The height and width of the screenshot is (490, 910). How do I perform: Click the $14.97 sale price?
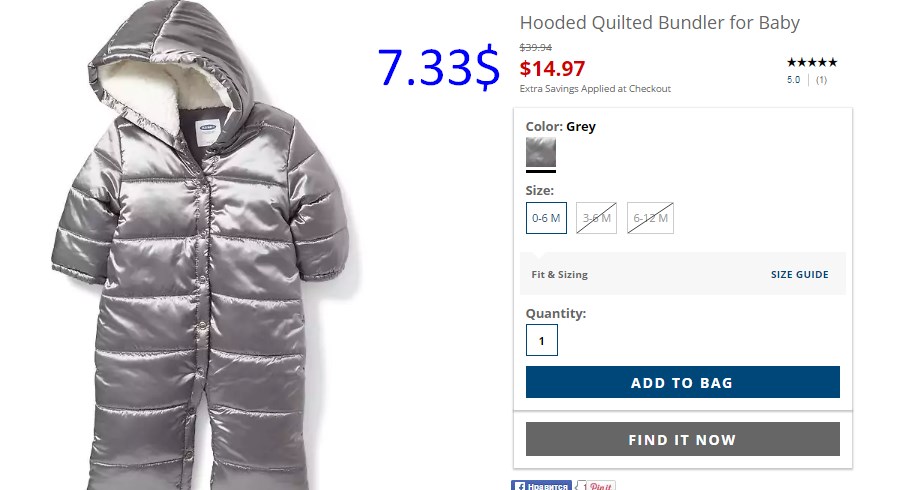click(552, 69)
